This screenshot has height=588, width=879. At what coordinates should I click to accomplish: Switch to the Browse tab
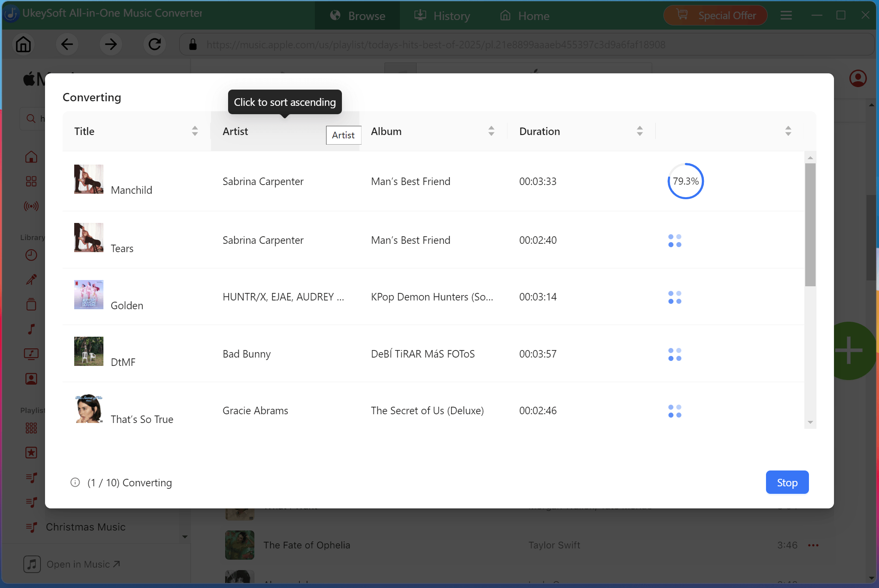[357, 15]
